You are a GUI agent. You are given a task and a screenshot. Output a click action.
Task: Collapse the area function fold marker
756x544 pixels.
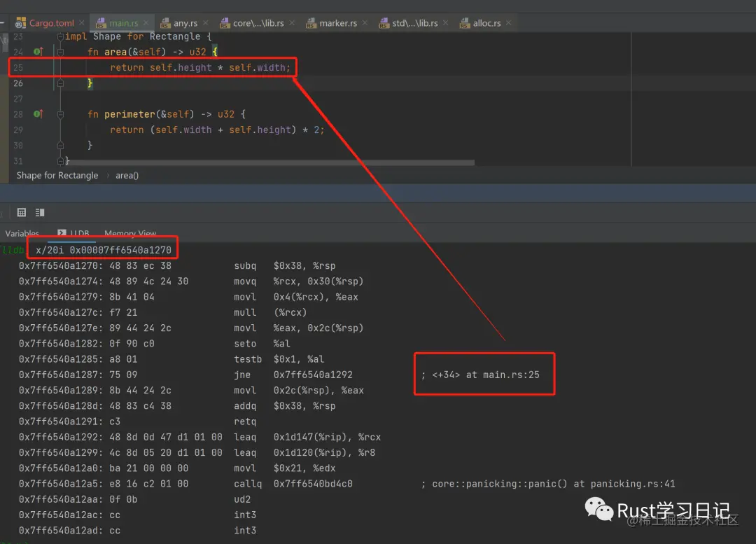(x=60, y=52)
